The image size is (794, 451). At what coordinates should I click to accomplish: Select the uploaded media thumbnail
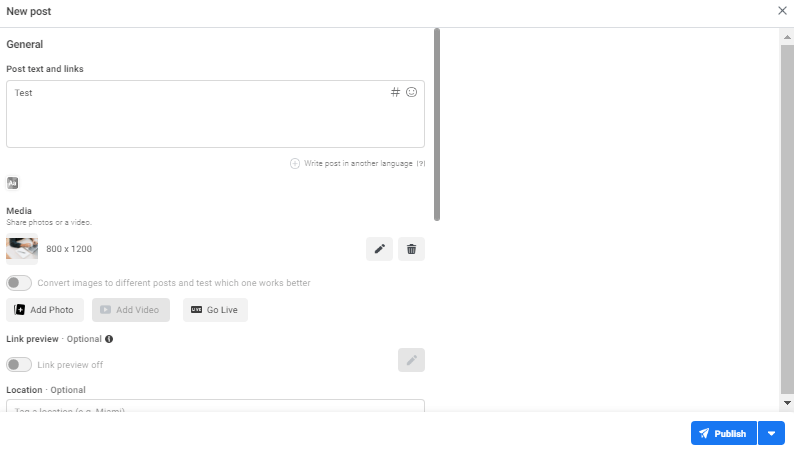[22, 249]
